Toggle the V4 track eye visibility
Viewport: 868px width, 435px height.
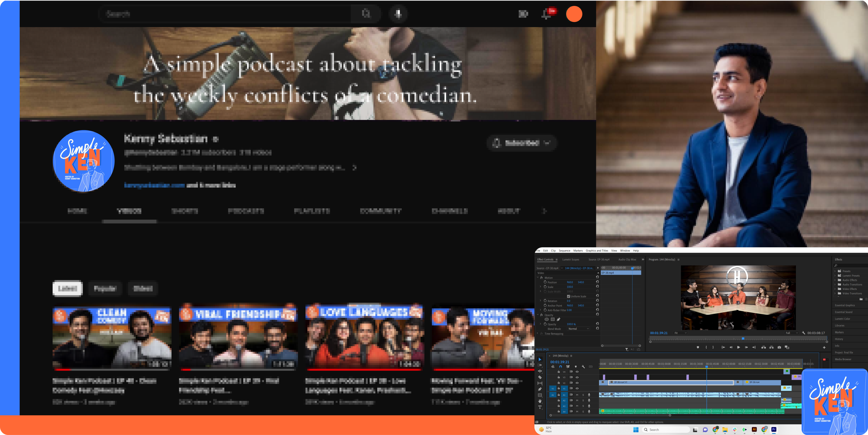coord(577,372)
